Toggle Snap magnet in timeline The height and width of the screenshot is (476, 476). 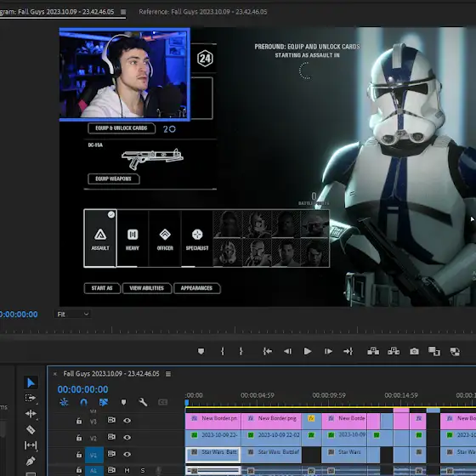coord(83,402)
